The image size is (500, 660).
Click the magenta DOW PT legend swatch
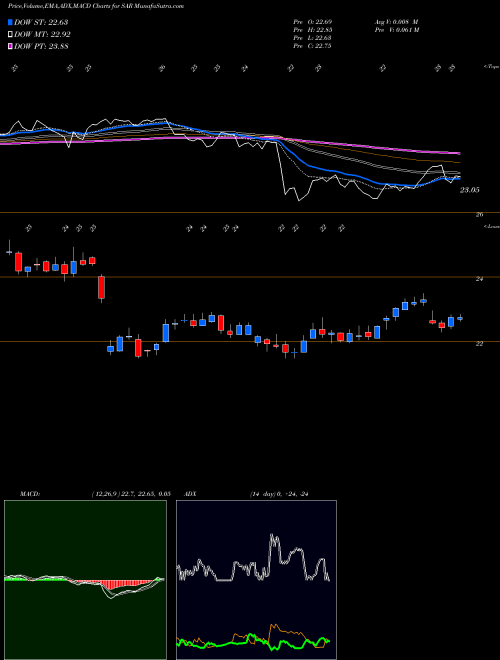[10, 47]
